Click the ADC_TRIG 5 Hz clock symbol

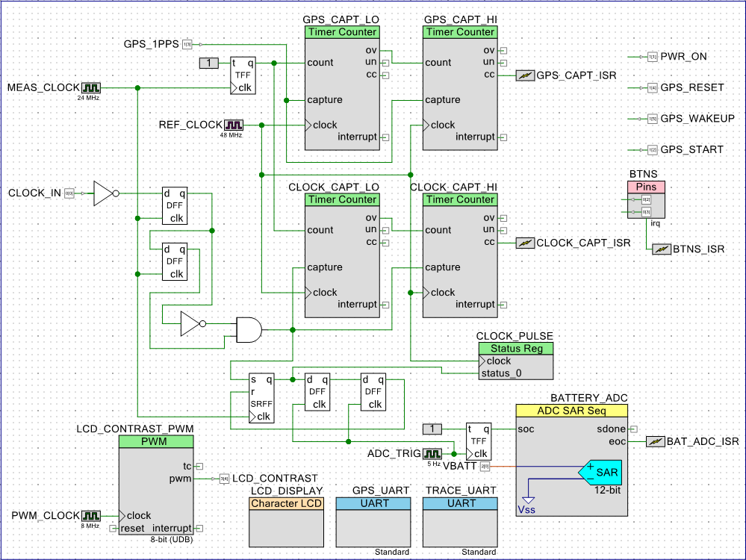coord(432,454)
